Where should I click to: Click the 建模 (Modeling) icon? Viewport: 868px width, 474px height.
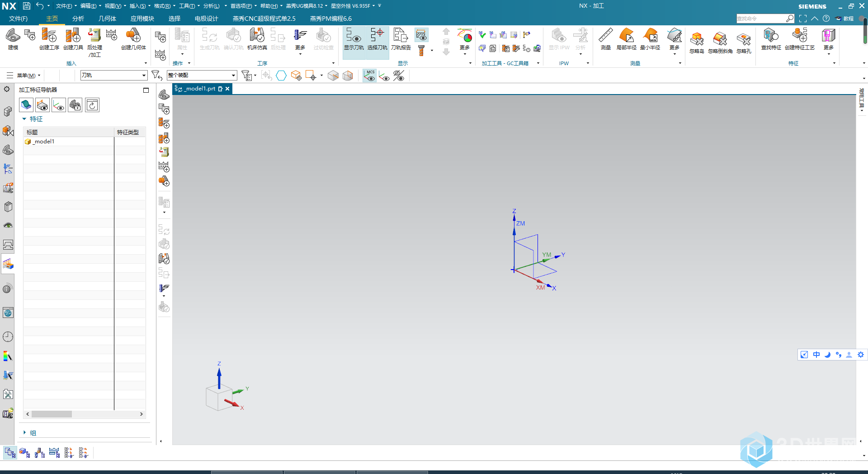(13, 39)
